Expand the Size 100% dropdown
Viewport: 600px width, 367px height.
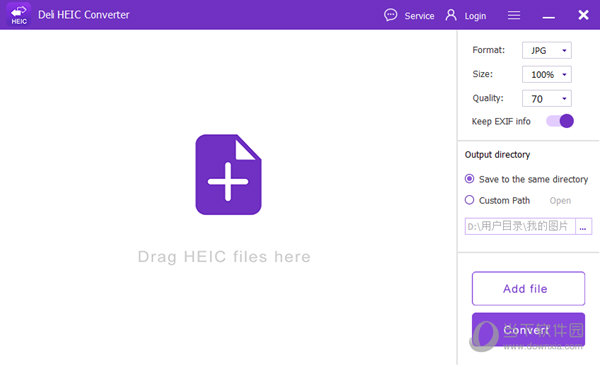point(546,74)
